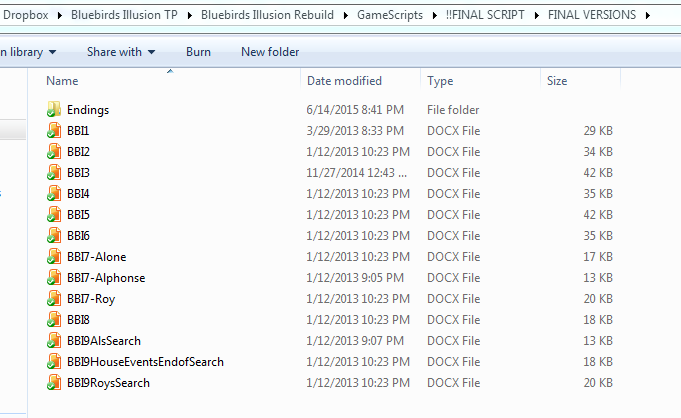Select file name BBI9RoysSearch
This screenshot has width=681, height=418.
108,383
